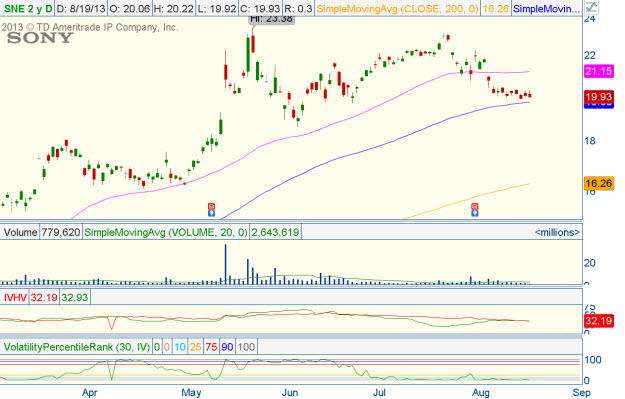Click the SimpleMovingAvg (VOLUME, 20, 0) label

166,232
